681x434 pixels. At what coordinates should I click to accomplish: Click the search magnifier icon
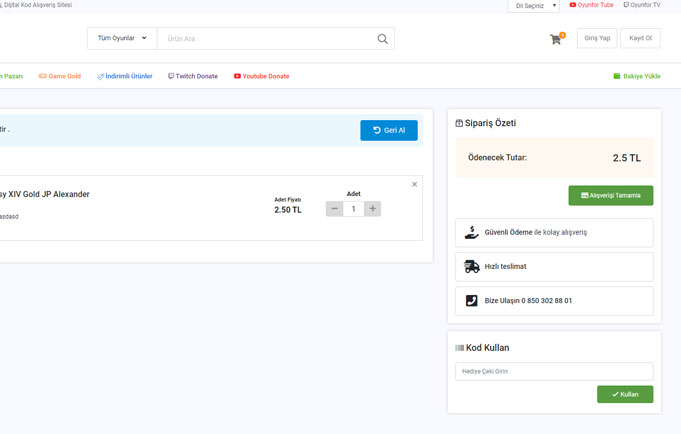(x=382, y=39)
